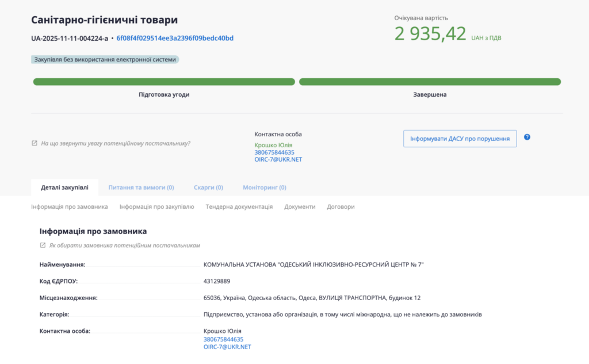Open tender hash link 6f08f4f029514ee3a2396f09bedc40bd
The image size is (589, 364).
pyautogui.click(x=175, y=39)
